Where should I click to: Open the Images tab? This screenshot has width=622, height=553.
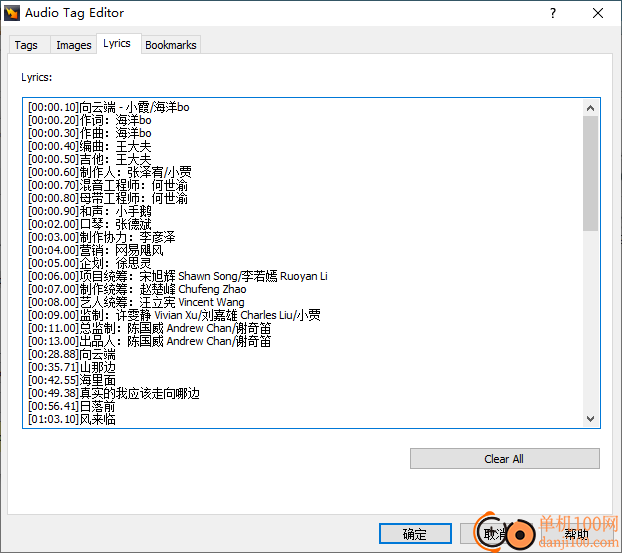(x=74, y=45)
